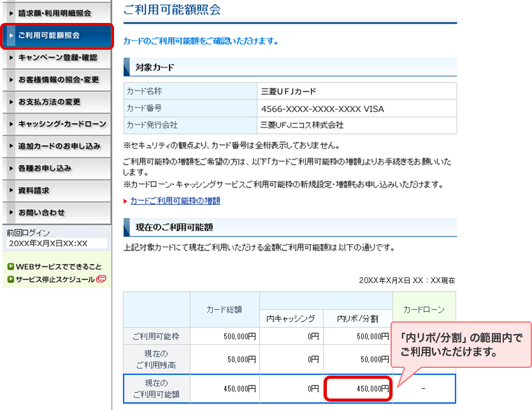Click green arrow icon before サービス停止スケジュール
Image resolution: width=532 pixels, height=410 pixels.
coord(10,279)
